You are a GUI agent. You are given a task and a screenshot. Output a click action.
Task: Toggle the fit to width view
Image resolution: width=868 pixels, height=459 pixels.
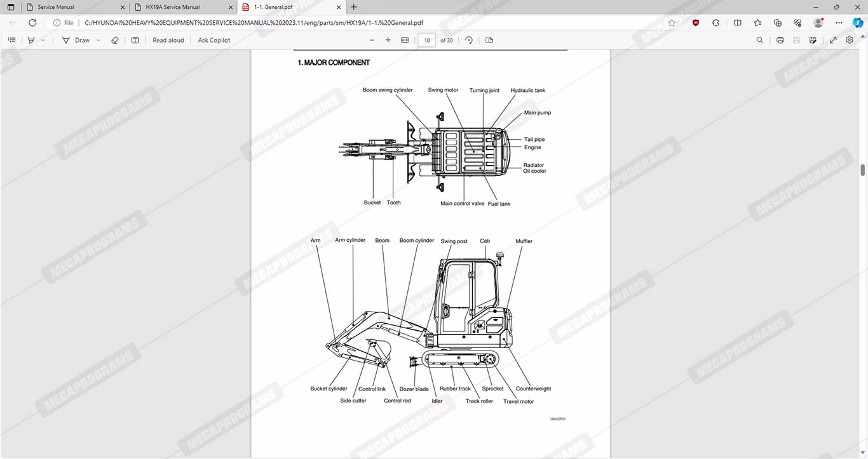pos(405,40)
